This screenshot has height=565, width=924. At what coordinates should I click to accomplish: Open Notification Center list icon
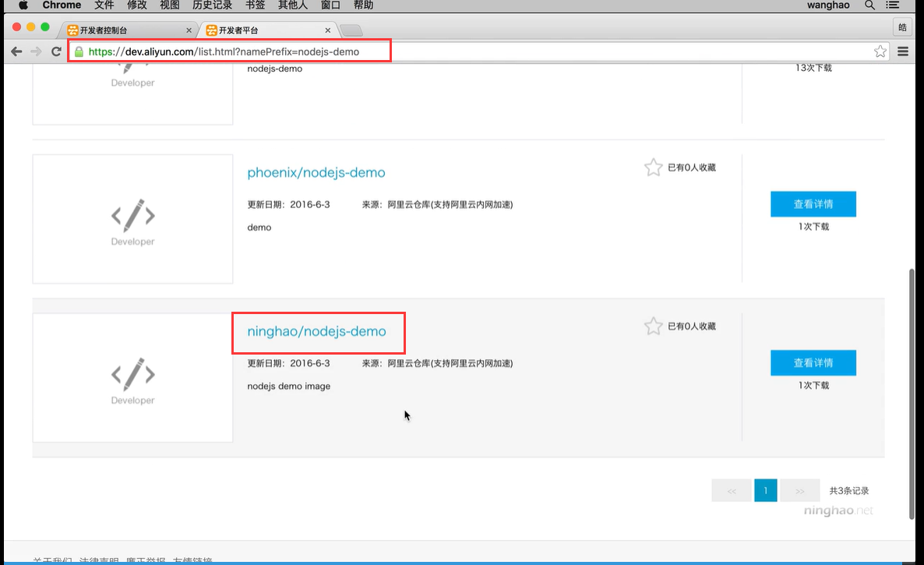[x=892, y=5]
